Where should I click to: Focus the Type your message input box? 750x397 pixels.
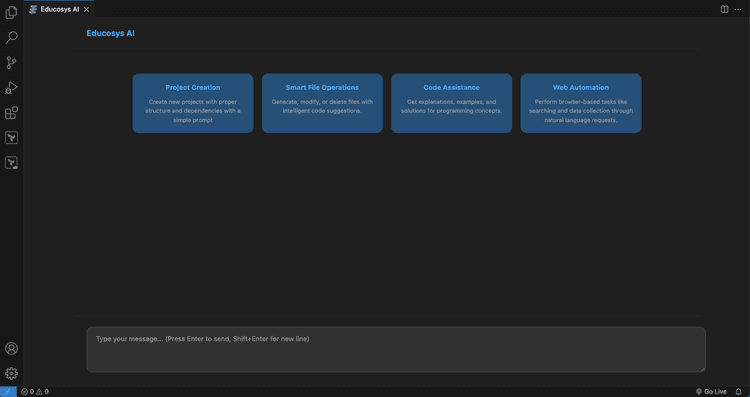(x=396, y=349)
